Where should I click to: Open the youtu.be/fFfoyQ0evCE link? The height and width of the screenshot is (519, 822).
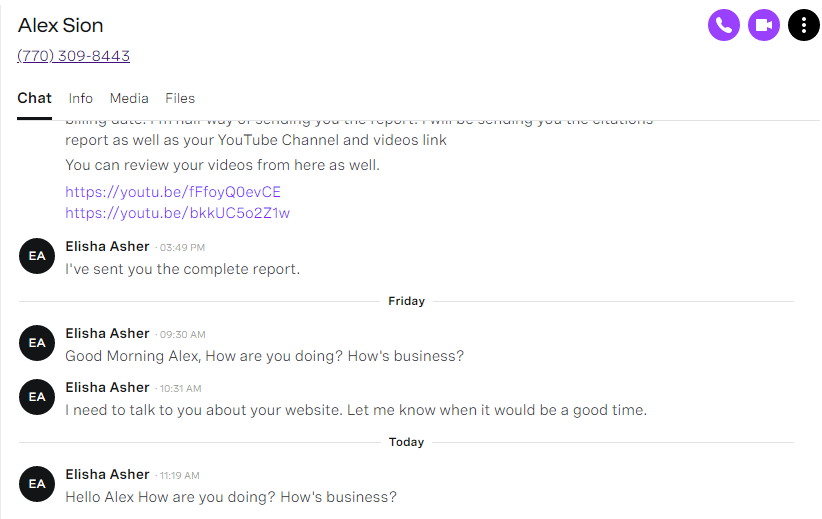click(x=173, y=192)
